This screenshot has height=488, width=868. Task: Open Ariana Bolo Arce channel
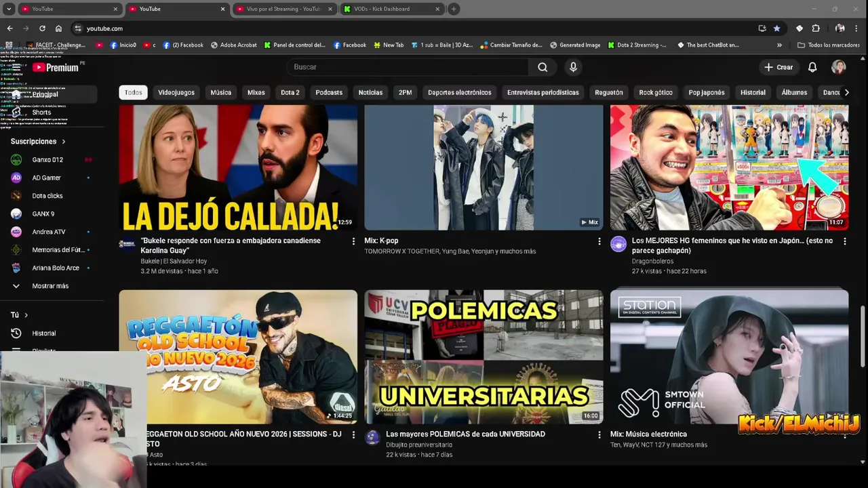coord(51,268)
